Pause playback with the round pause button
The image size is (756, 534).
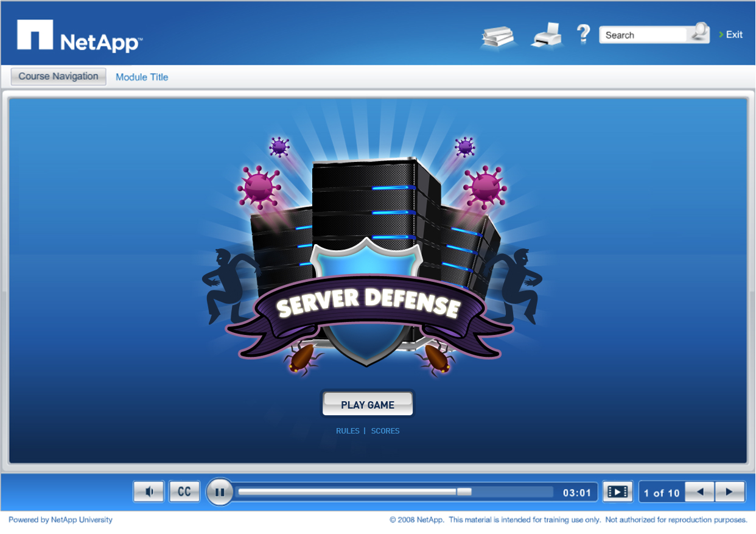click(x=220, y=492)
